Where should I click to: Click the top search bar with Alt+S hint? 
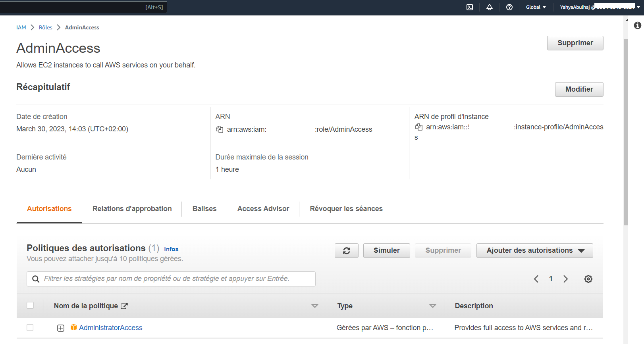(x=83, y=7)
